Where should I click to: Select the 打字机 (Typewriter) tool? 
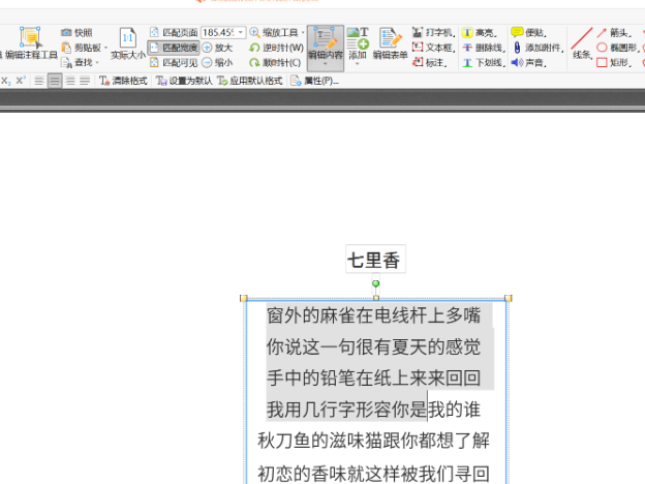pyautogui.click(x=434, y=32)
